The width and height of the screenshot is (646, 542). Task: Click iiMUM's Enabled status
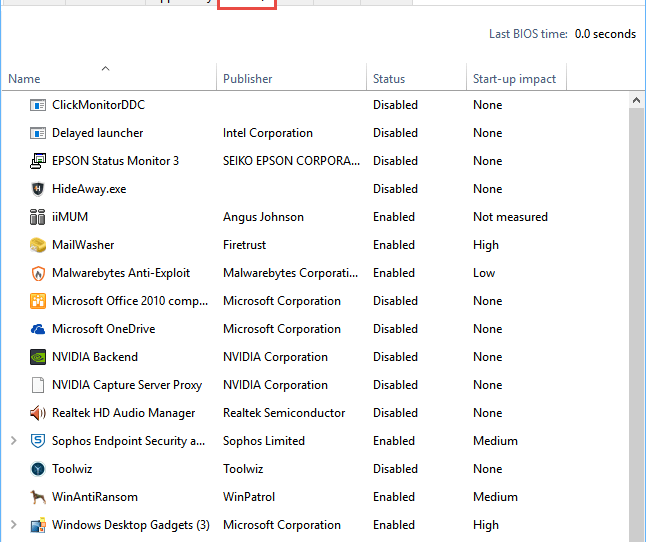(x=394, y=217)
